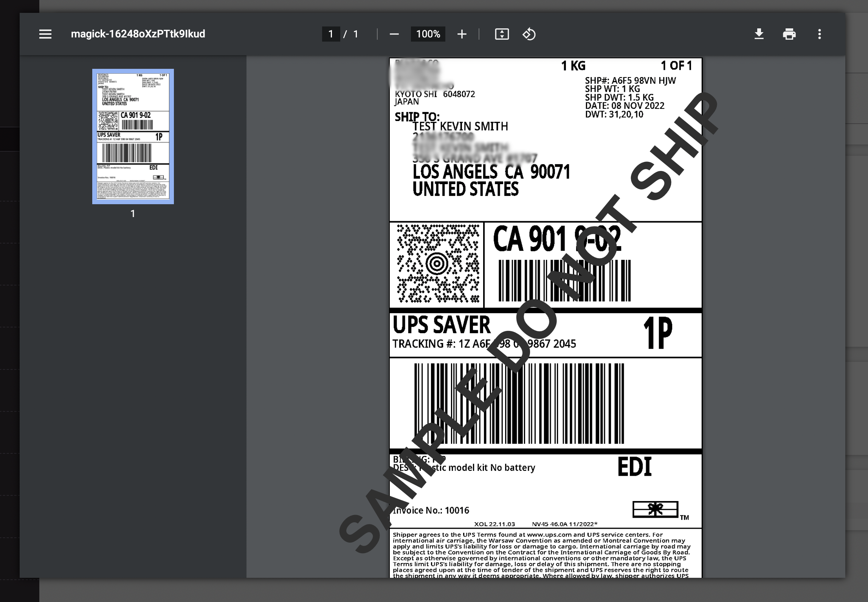Click the Invoice No. 10016 text
Viewport: 868px width, 602px height.
click(x=431, y=510)
